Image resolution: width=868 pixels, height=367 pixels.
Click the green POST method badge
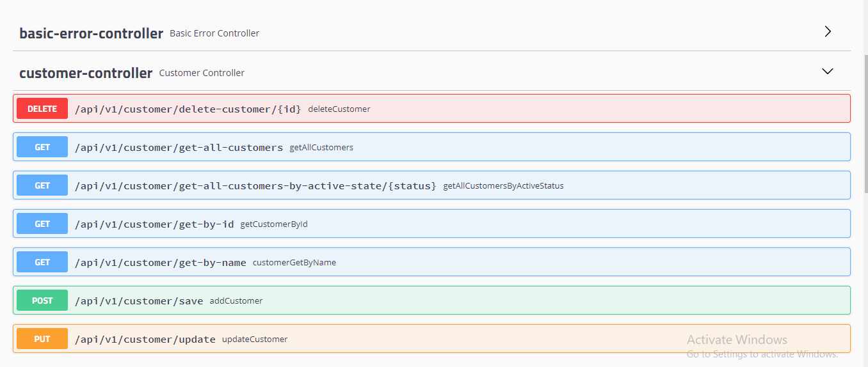(x=42, y=301)
